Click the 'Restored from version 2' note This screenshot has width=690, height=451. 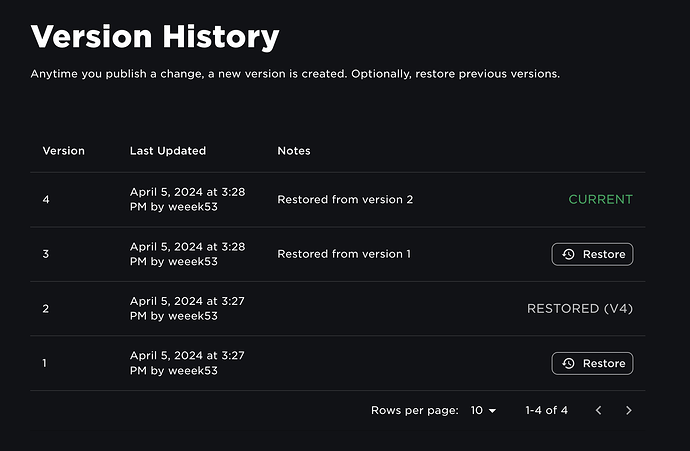[x=345, y=199]
